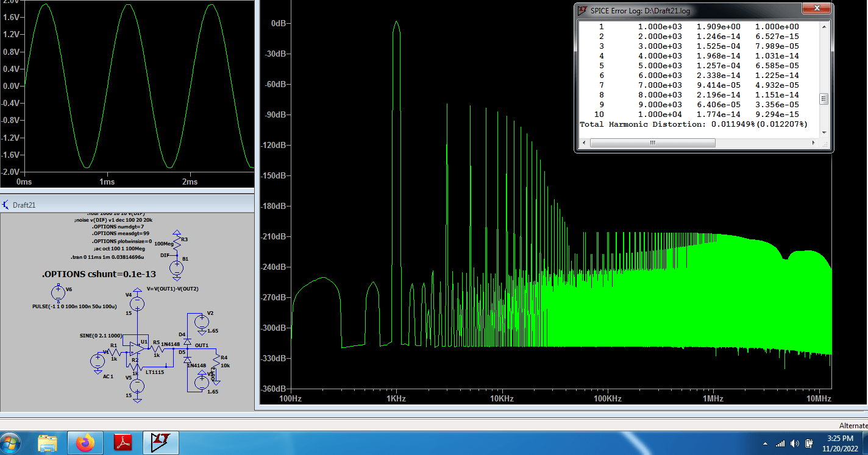868x455 pixels.
Task: Click the 100KHz label on the frequency axis
Action: point(607,399)
